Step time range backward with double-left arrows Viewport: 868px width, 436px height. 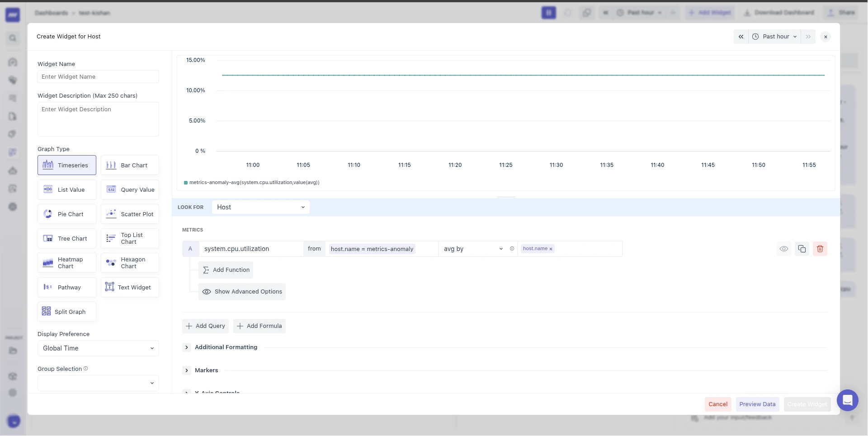pos(741,37)
